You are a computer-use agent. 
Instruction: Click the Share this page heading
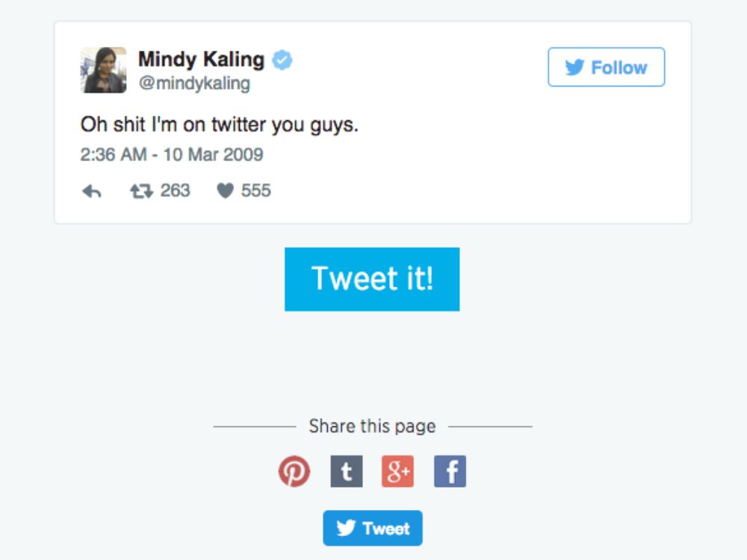[372, 426]
